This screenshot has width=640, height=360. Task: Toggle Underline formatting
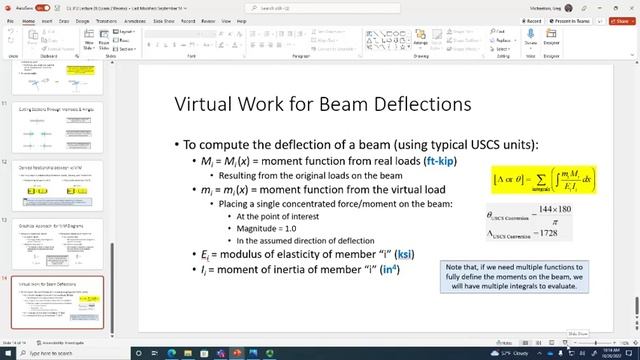[x=166, y=45]
